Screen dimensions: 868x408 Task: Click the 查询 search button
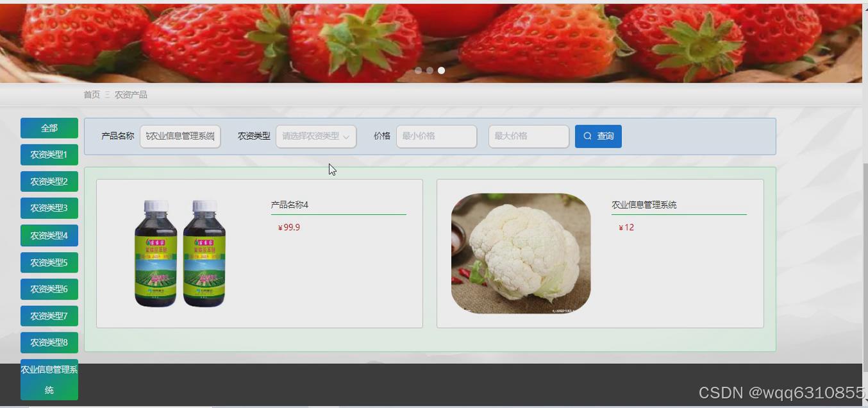(x=598, y=136)
